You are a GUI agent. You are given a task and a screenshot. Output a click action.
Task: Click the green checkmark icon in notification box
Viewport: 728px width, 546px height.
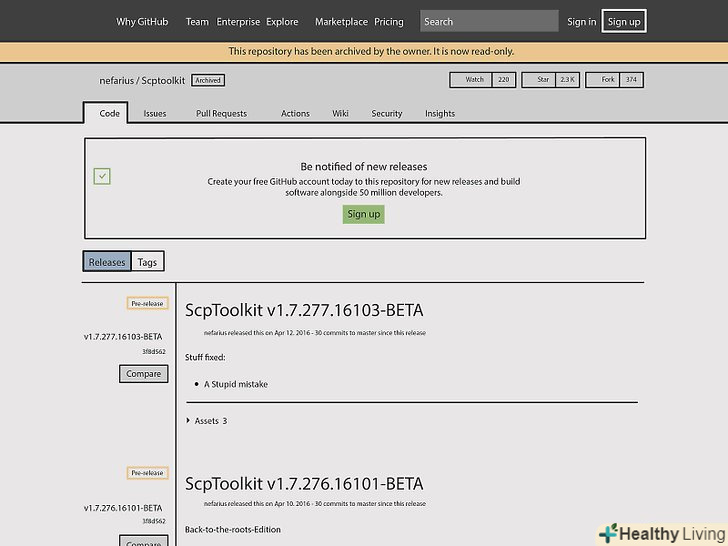[102, 176]
